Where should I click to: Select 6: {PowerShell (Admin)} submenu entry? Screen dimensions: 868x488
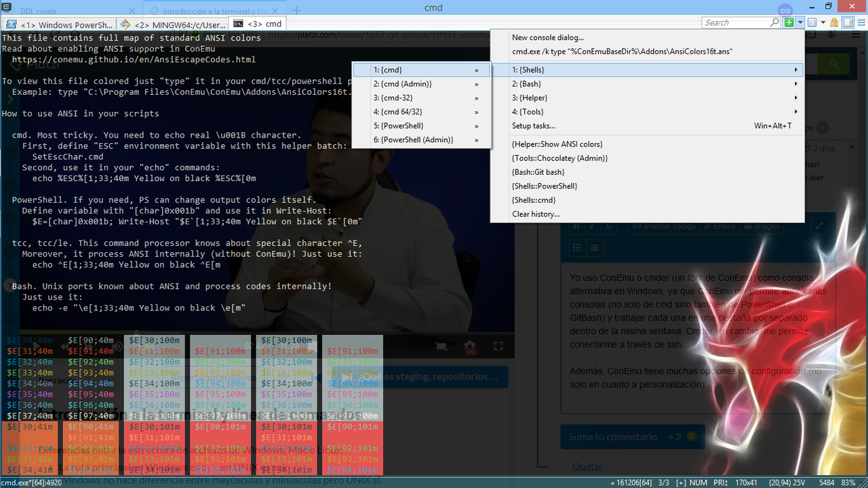tap(421, 140)
